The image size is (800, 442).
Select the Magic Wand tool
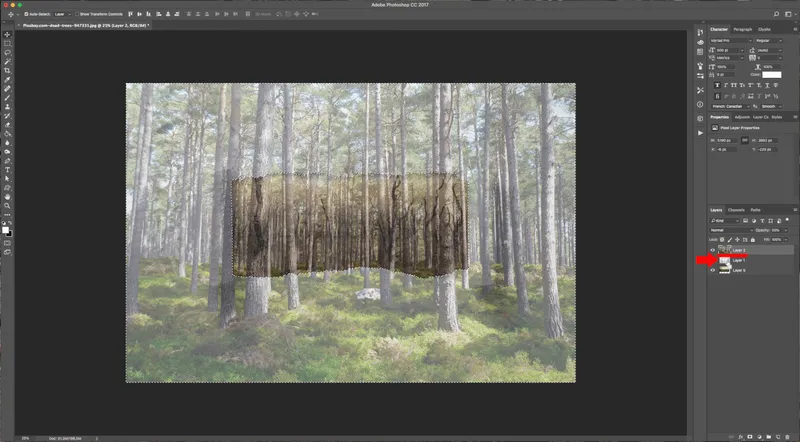[x=7, y=62]
